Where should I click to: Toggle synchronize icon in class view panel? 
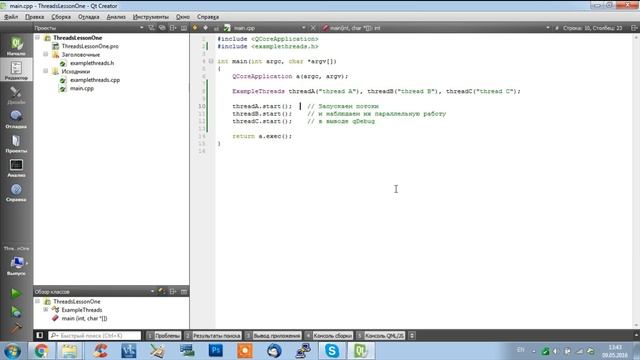click(162, 291)
